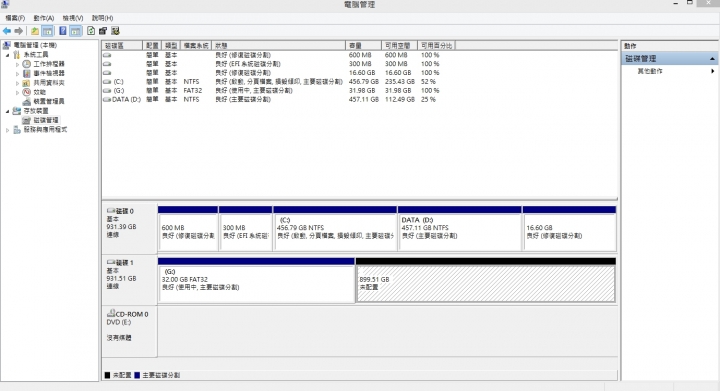Collapse the 存放裝置 node arrow

pyautogui.click(x=7, y=112)
